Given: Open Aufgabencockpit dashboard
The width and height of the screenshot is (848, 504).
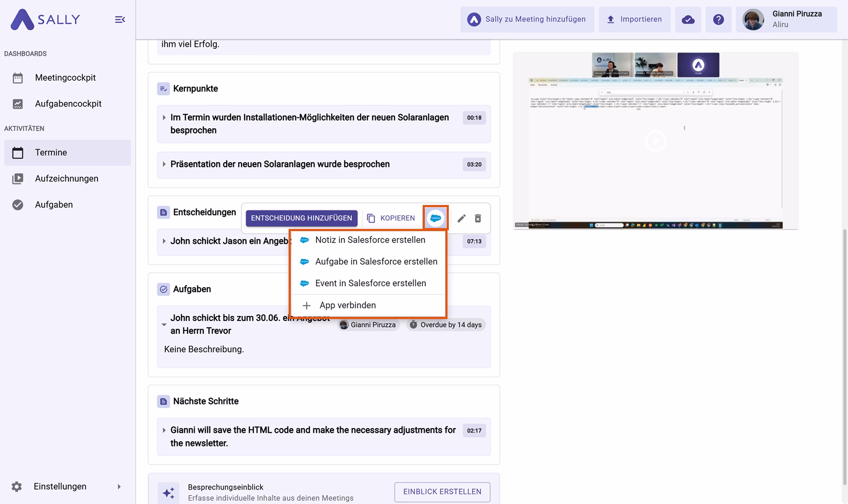Looking at the screenshot, I should tap(67, 104).
